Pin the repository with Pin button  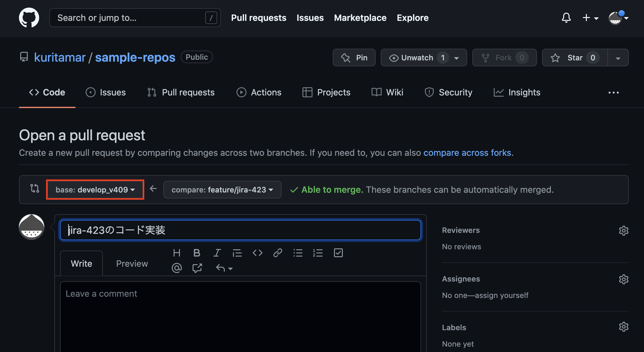pos(354,58)
